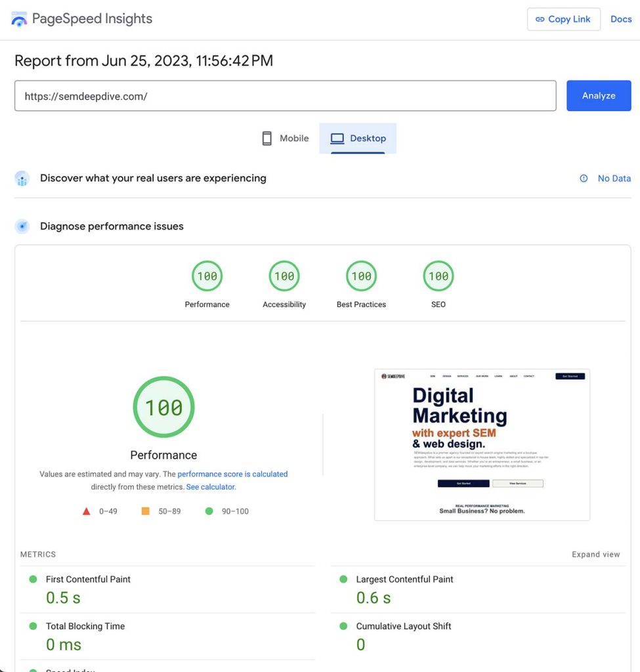Screen dimensions: 640x672
Task: Click the Largest Contentful Paint status dot
Action: tap(343, 579)
